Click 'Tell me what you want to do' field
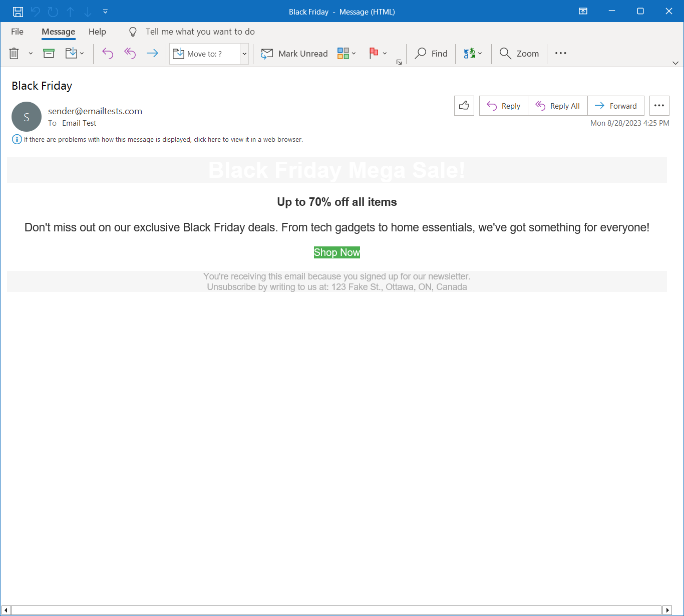Image resolution: width=684 pixels, height=616 pixels. [200, 32]
